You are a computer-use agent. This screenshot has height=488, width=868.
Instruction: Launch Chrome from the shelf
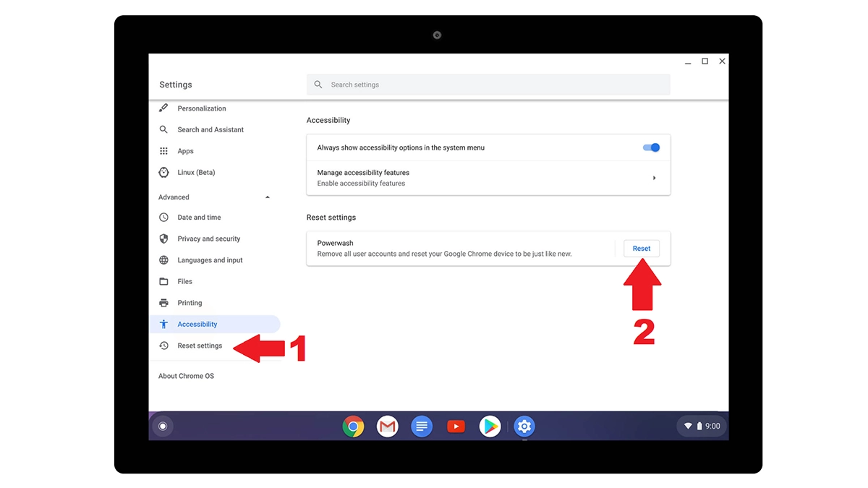pyautogui.click(x=353, y=427)
